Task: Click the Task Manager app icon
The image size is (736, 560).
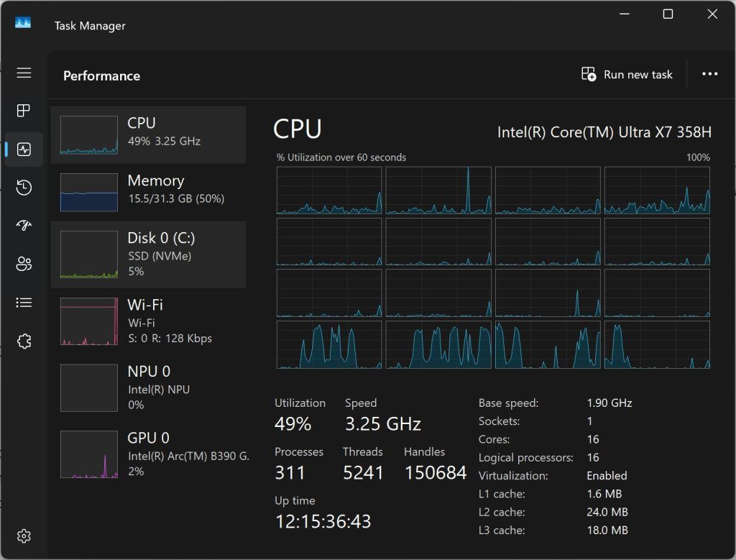Action: 23,22
